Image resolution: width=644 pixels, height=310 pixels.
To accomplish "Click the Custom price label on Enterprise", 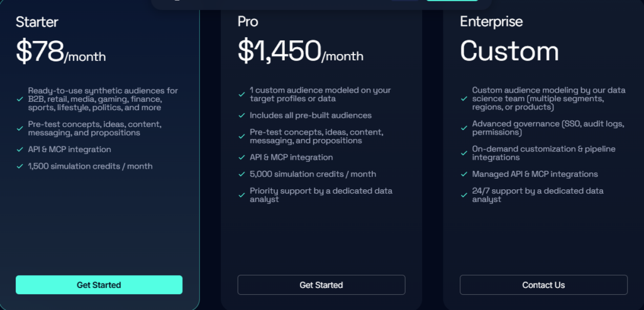I will click(509, 52).
